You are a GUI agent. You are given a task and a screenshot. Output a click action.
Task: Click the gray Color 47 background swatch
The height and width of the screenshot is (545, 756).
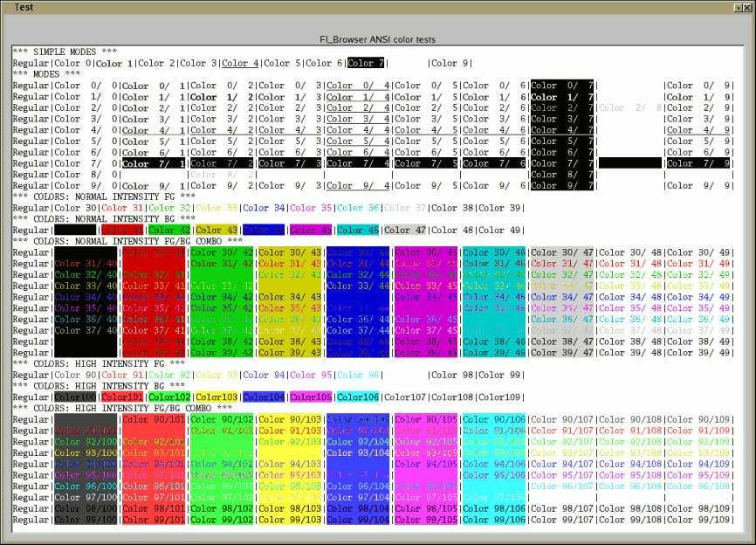406,230
